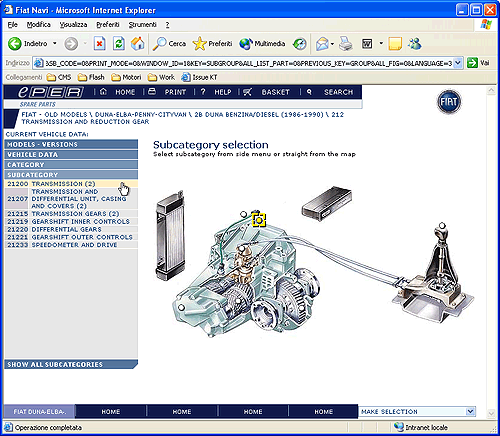Select 21220 DIFFERENTIAL GEARS
Viewport: 500px width, 436px height.
[71, 229]
